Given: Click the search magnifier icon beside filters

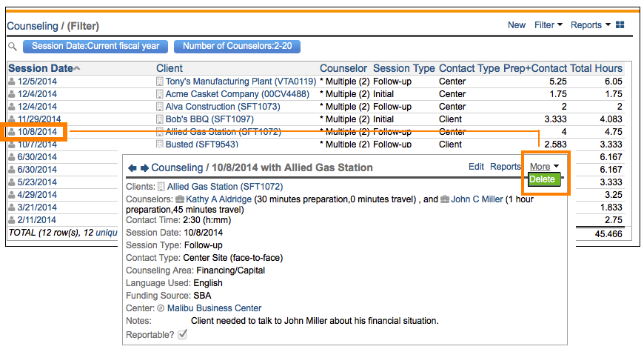Looking at the screenshot, I should pyautogui.click(x=12, y=46).
